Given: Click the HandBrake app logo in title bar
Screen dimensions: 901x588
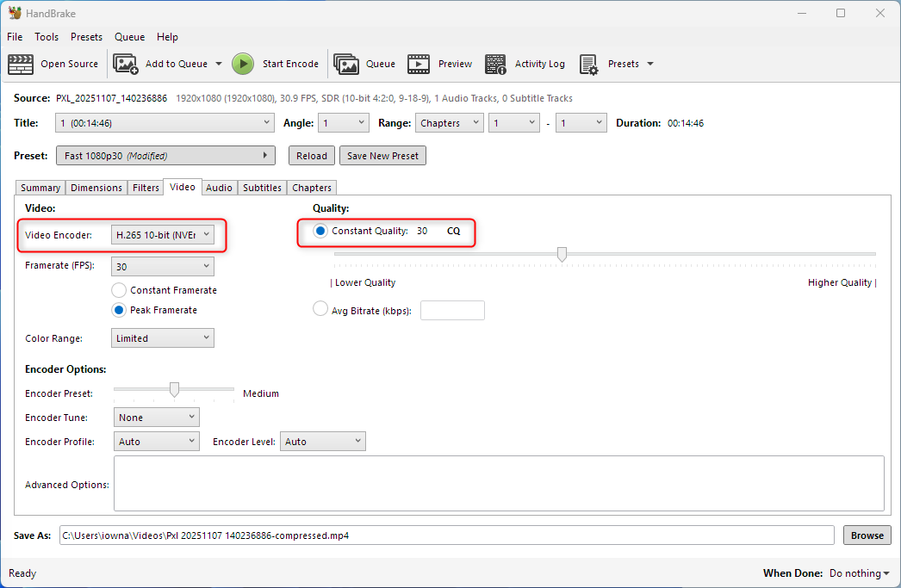Looking at the screenshot, I should pyautogui.click(x=15, y=13).
